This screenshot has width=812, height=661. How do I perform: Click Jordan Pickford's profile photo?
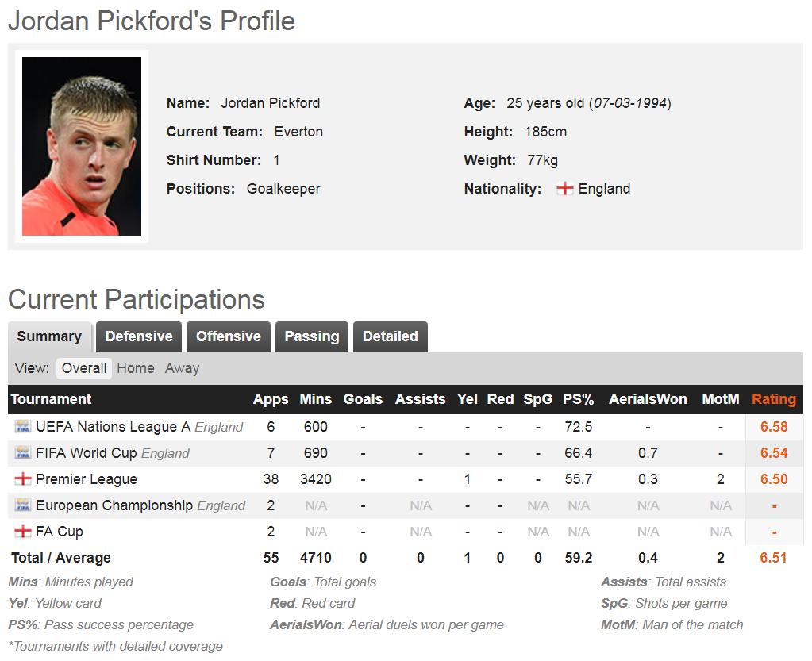(x=82, y=147)
